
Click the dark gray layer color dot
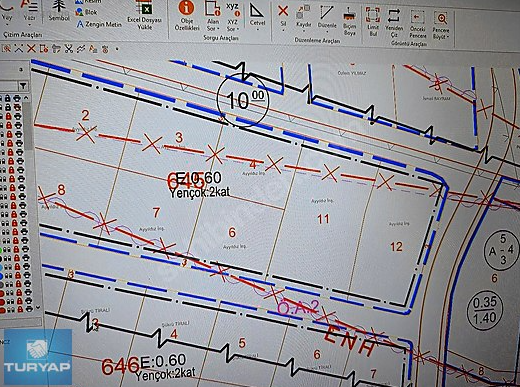(1, 285)
